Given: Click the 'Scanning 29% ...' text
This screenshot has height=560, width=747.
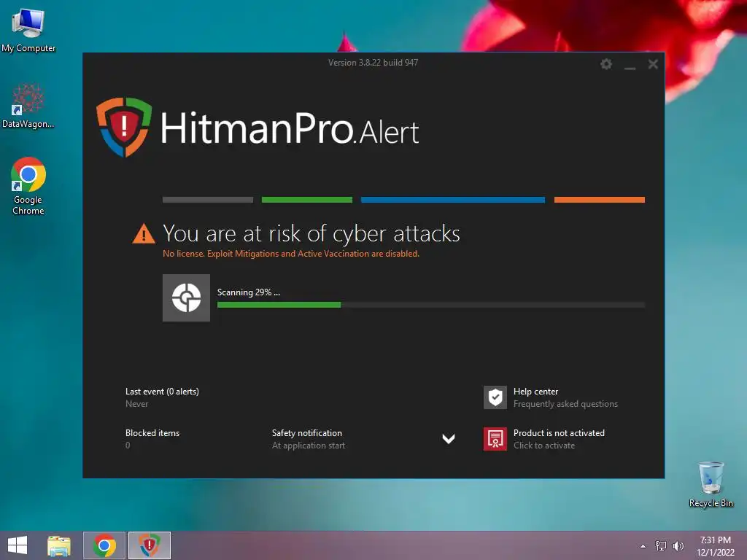Looking at the screenshot, I should point(249,292).
